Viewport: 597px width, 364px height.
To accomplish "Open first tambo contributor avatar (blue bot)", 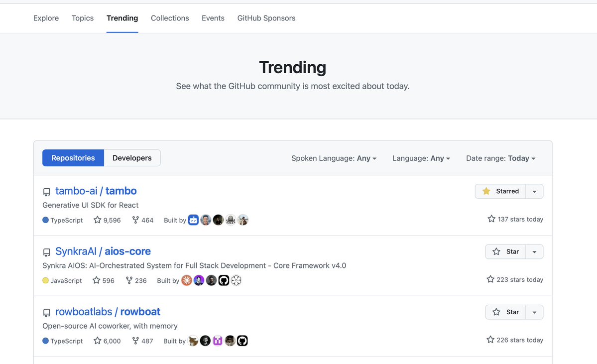I will tap(193, 220).
